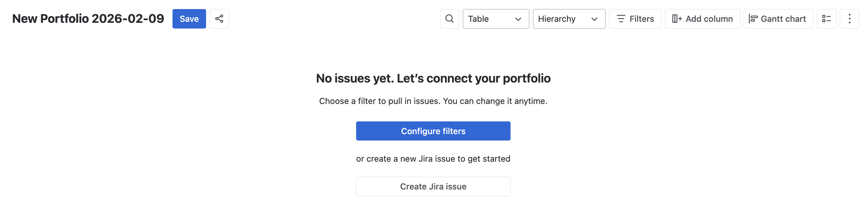Select the portfolio title New Portfolio 2026-02-09
868x218 pixels.
coord(88,18)
